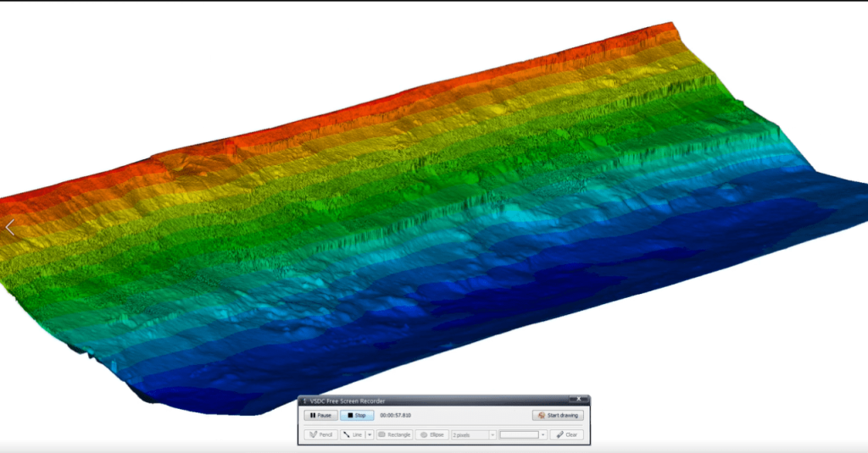
Task: Expand the color picker dropdown arrow
Action: pyautogui.click(x=543, y=434)
